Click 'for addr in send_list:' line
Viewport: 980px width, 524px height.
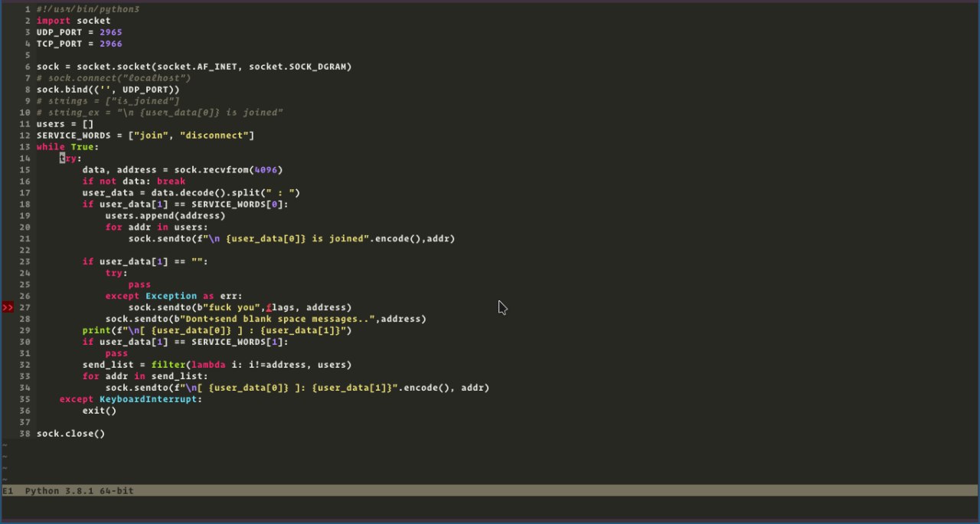pyautogui.click(x=145, y=377)
